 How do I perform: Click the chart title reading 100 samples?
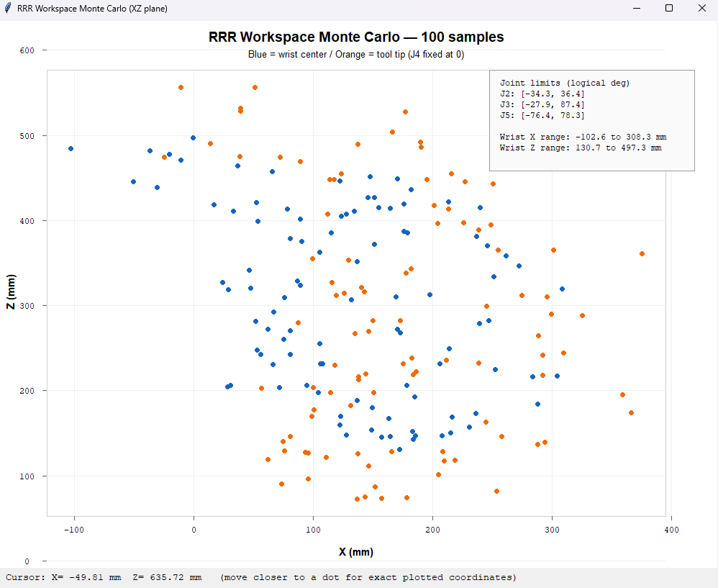357,37
